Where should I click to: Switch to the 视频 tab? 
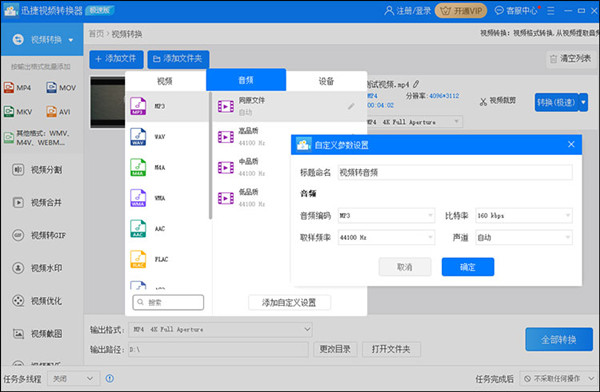click(165, 81)
